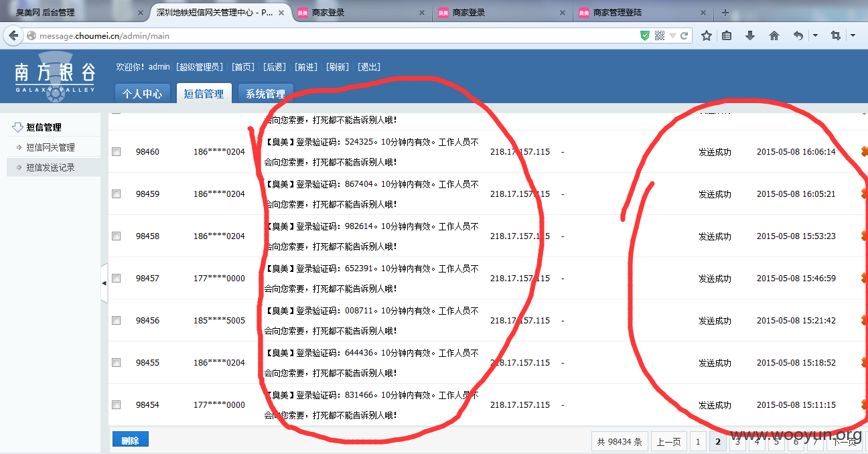The image size is (868, 454).
Task: Tick the checkbox for record 98457
Action: (116, 279)
